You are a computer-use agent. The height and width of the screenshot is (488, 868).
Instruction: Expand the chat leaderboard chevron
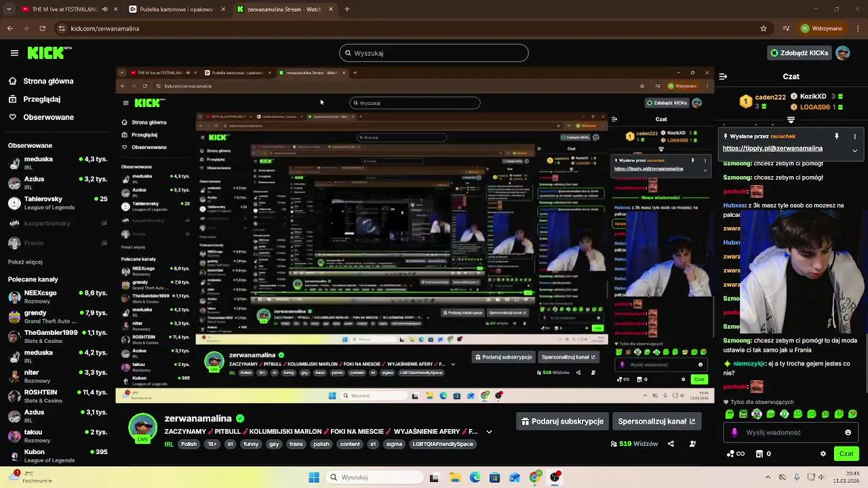pyautogui.click(x=791, y=120)
